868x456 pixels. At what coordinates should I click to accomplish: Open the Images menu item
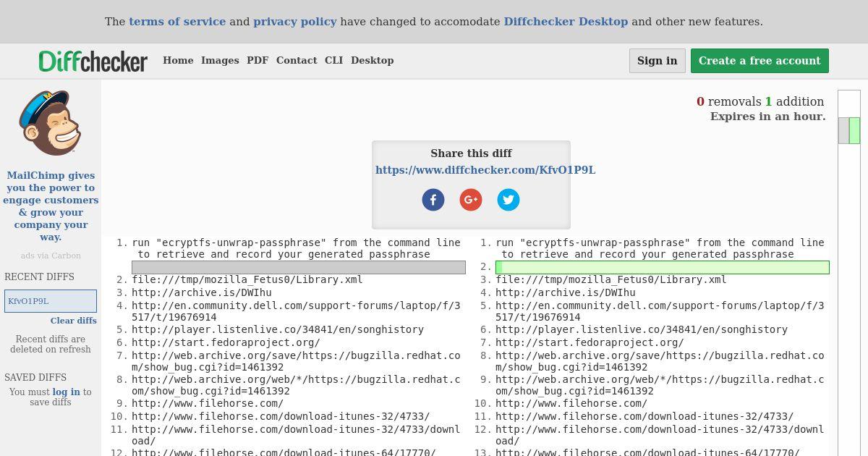(x=220, y=61)
